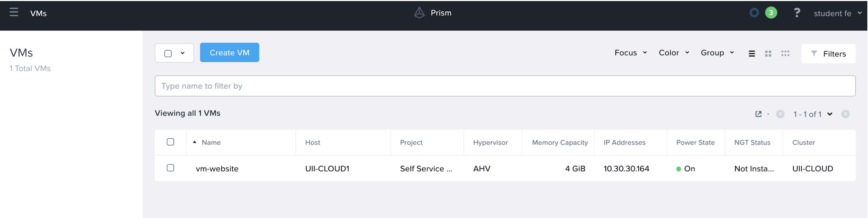The width and height of the screenshot is (868, 218).
Task: Open the green alerts badge showing 3
Action: coord(771,13)
